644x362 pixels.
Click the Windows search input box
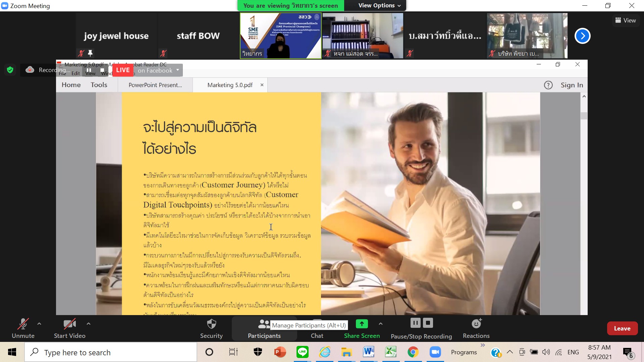coord(111,352)
